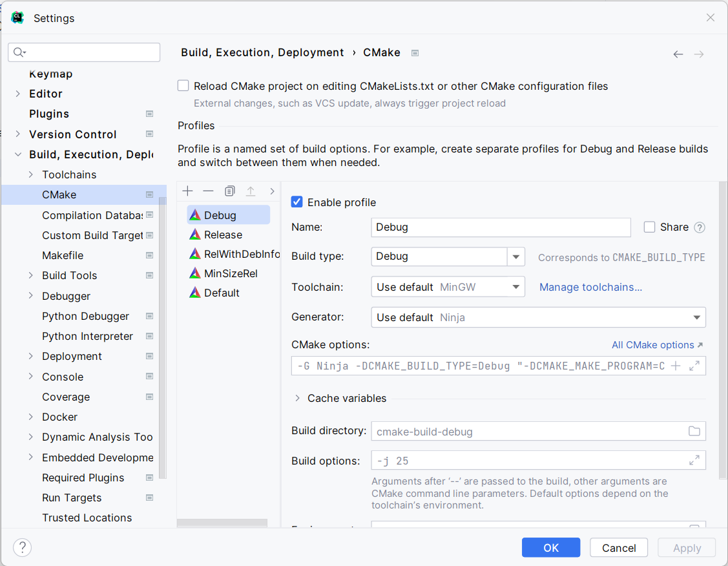Image resolution: width=728 pixels, height=566 pixels.
Task: Click OK to save settings
Action: point(551,547)
